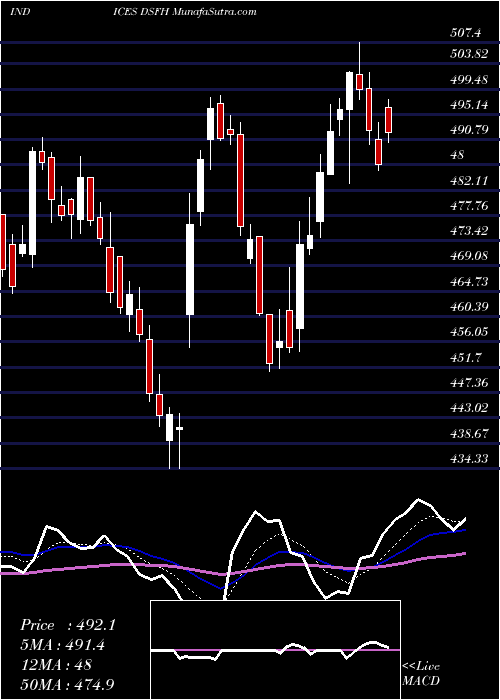Click the 490.79 axis value
Viewport: 500px width, 700px height.
tap(469, 129)
